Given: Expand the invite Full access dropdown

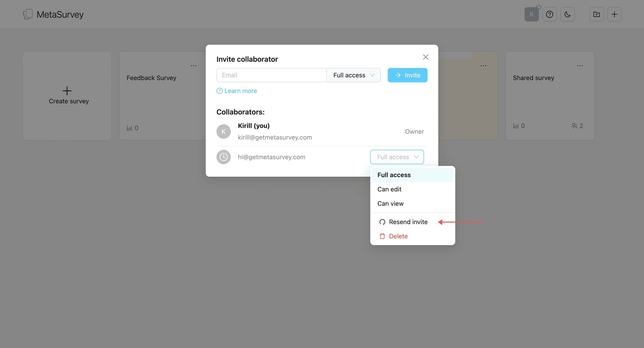Looking at the screenshot, I should [353, 75].
